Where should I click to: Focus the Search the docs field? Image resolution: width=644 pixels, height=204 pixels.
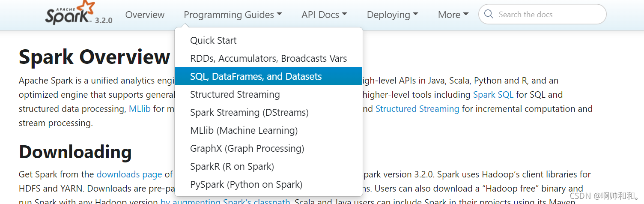click(543, 14)
